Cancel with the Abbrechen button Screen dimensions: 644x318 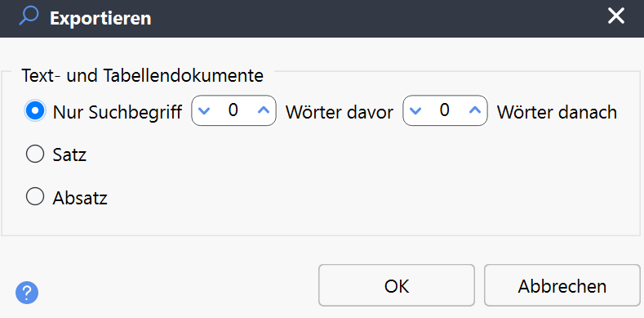coord(562,285)
